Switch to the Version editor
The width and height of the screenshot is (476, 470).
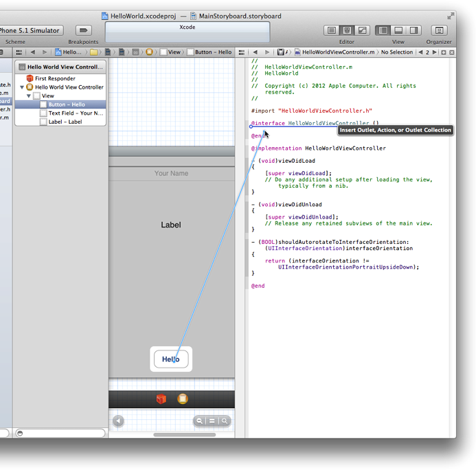tap(362, 30)
